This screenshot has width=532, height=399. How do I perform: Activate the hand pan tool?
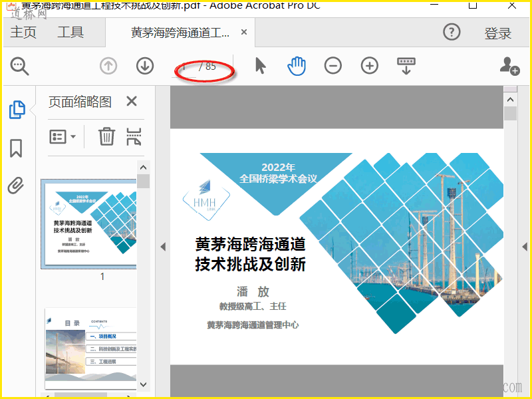(297, 66)
